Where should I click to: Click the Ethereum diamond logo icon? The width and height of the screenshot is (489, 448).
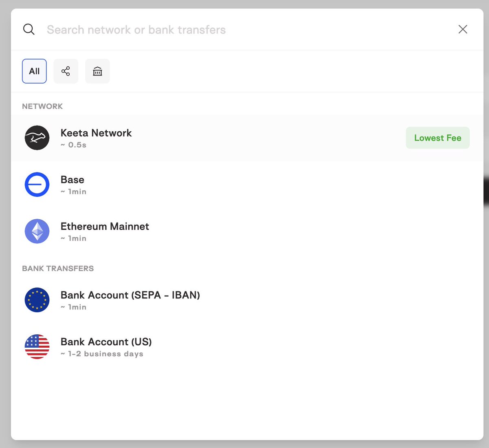coord(37,231)
